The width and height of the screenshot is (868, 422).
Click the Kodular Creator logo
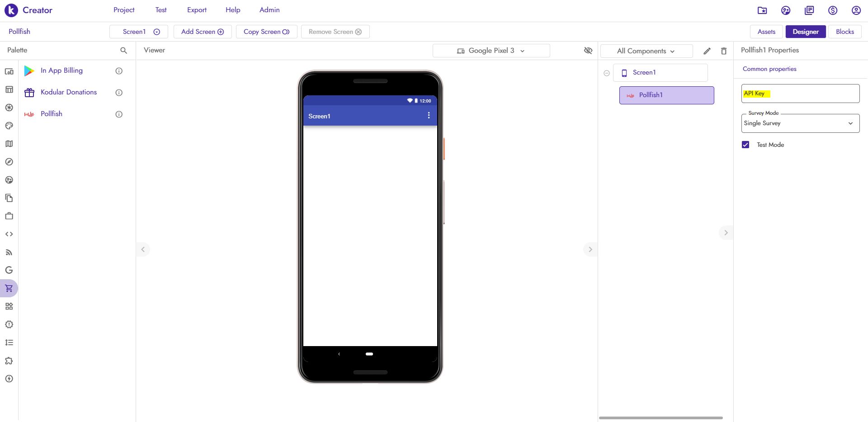pos(28,10)
